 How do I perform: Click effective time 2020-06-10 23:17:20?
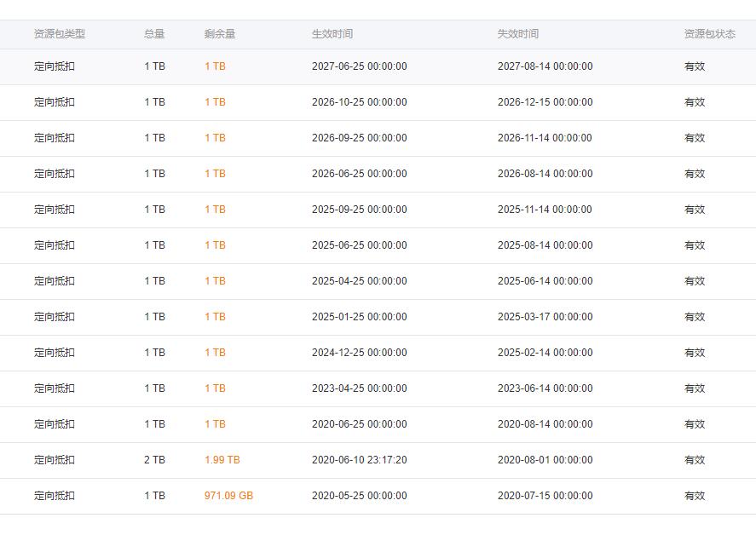coord(359,460)
